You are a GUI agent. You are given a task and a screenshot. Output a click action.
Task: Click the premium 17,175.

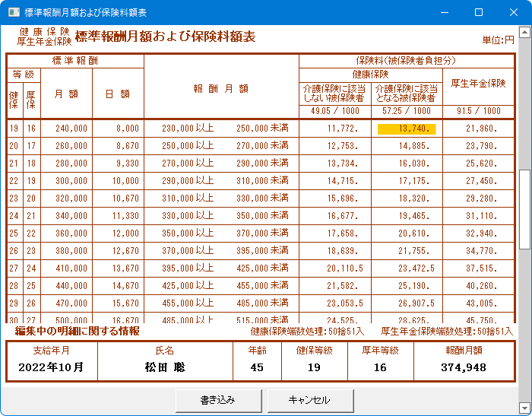[x=414, y=181]
